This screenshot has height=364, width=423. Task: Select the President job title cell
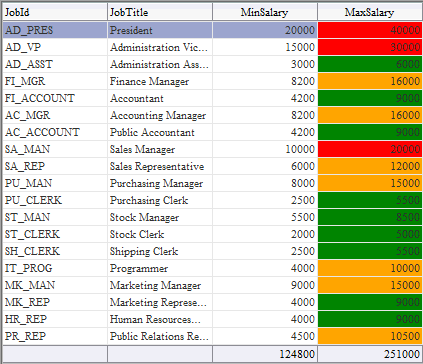pyautogui.click(x=160, y=30)
